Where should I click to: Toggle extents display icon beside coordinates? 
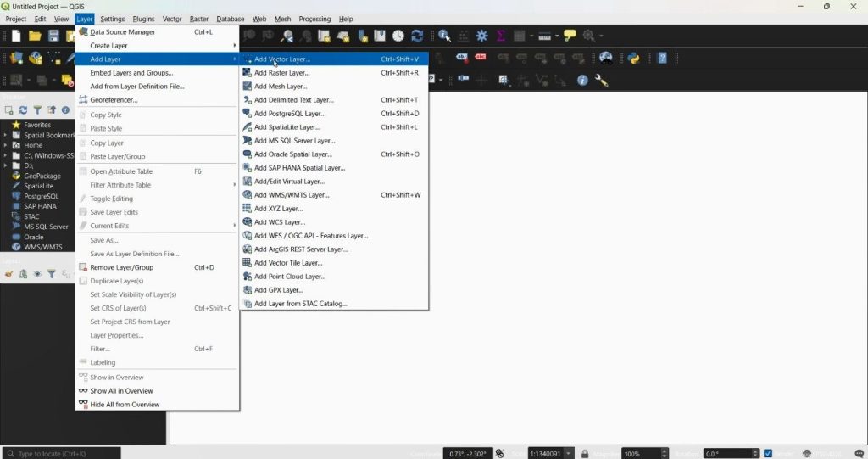tap(500, 453)
